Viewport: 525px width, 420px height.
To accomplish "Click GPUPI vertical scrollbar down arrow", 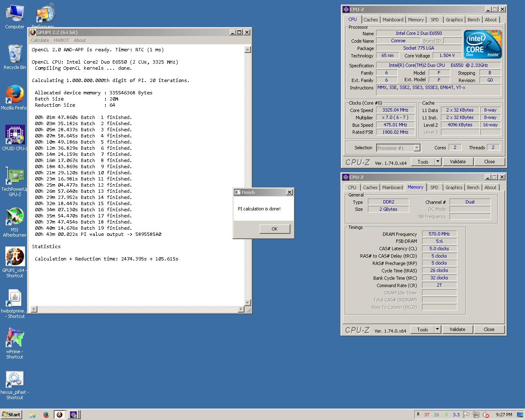I will tap(247, 303).
